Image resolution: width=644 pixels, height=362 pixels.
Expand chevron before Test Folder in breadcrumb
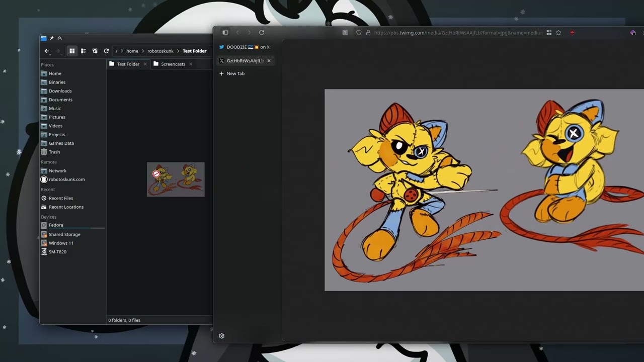[x=178, y=51]
